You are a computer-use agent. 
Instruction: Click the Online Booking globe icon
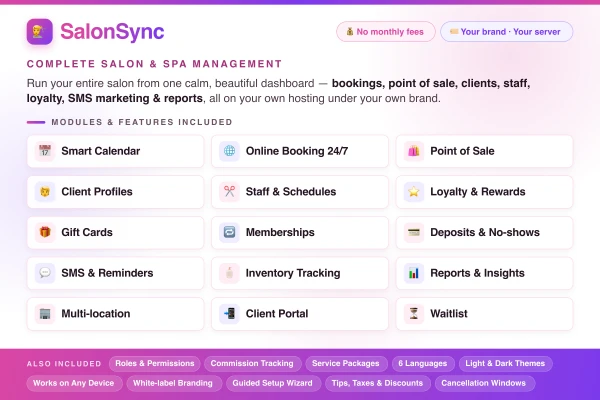[229, 151]
